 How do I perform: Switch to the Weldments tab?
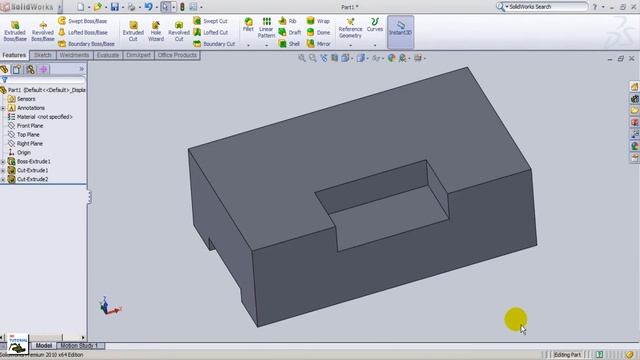point(74,55)
